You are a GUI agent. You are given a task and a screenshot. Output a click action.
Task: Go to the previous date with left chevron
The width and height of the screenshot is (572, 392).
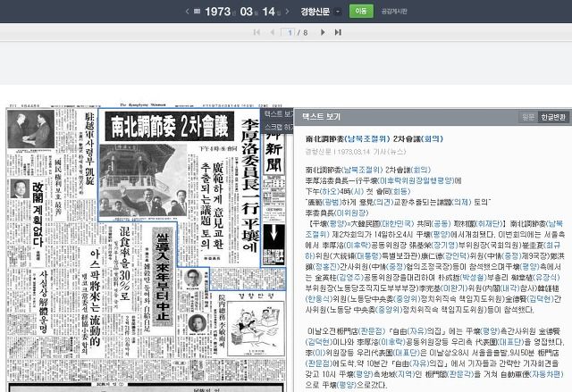pyautogui.click(x=187, y=12)
